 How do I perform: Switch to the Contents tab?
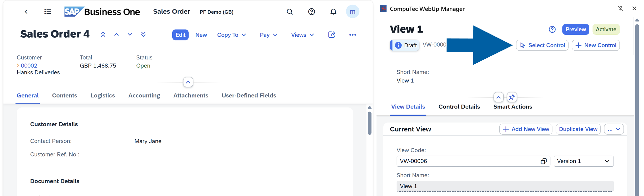[64, 95]
